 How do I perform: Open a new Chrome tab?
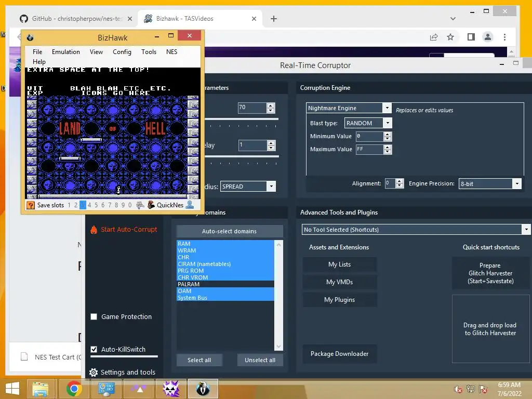[273, 19]
